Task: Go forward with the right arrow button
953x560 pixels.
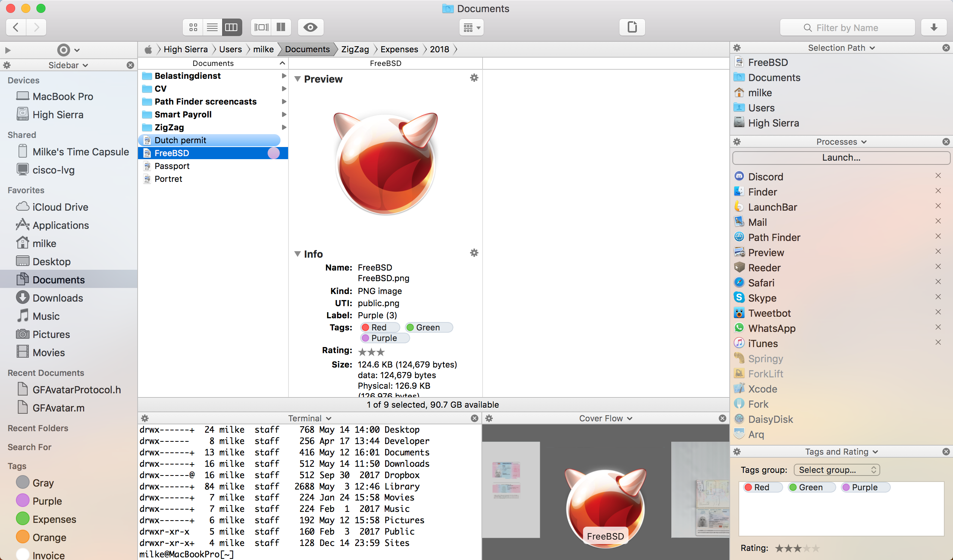Action: [x=36, y=27]
